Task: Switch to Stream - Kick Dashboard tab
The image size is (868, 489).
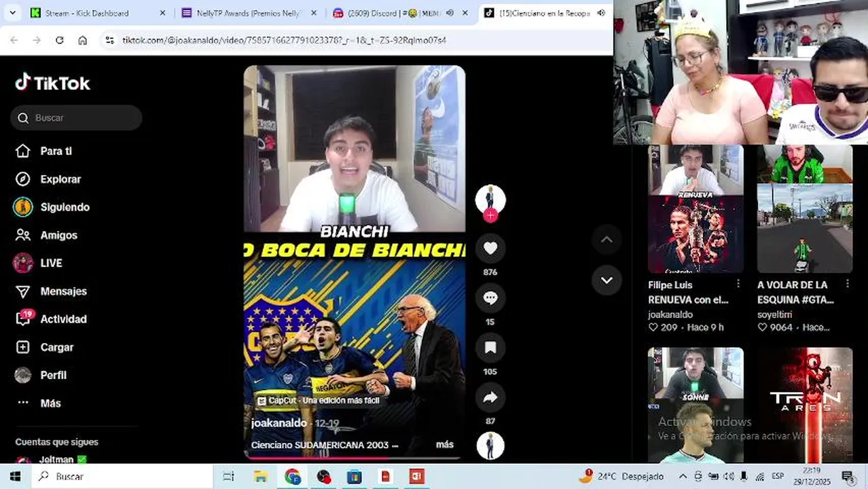Action: tap(95, 13)
